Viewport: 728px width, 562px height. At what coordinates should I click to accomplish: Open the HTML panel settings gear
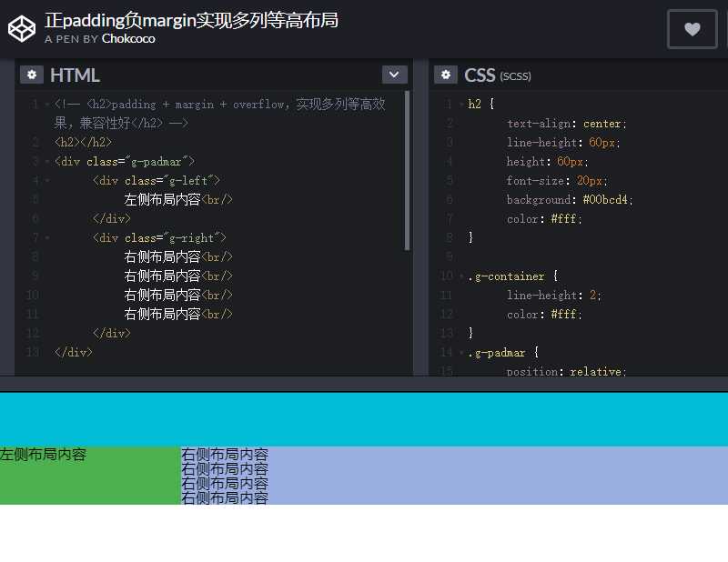33,74
